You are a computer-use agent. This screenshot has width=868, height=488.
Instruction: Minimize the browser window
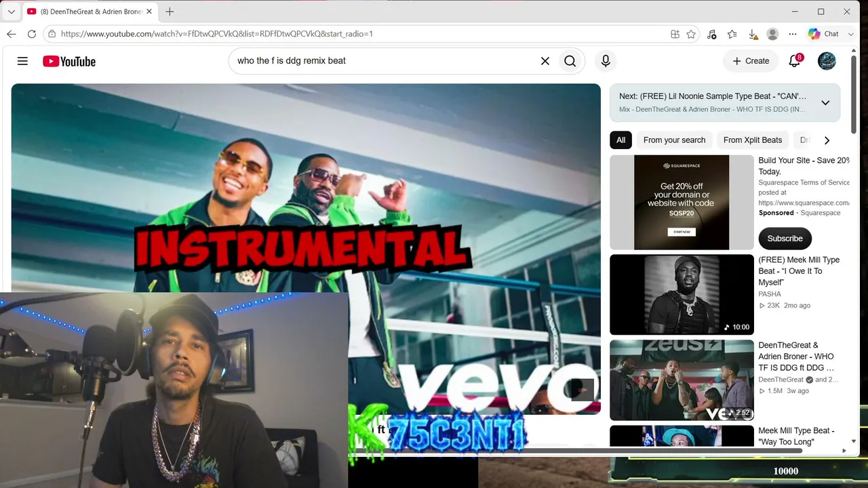tap(795, 12)
